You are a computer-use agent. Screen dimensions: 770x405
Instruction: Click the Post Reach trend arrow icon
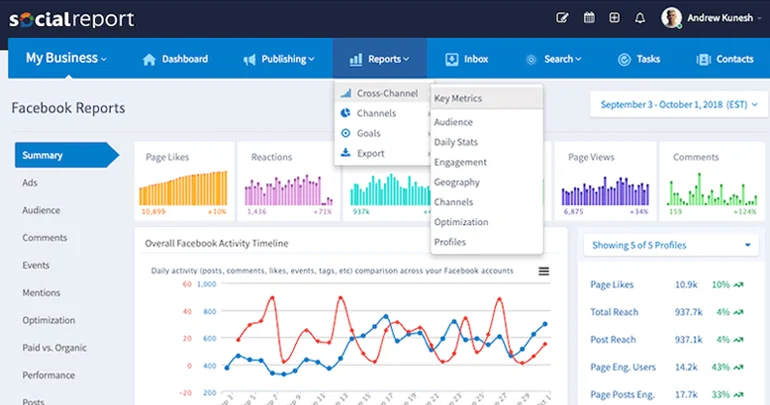tap(738, 339)
